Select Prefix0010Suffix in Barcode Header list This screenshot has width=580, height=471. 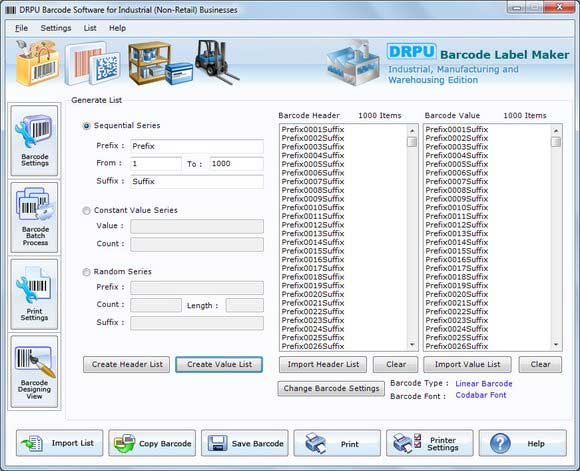coord(313,208)
